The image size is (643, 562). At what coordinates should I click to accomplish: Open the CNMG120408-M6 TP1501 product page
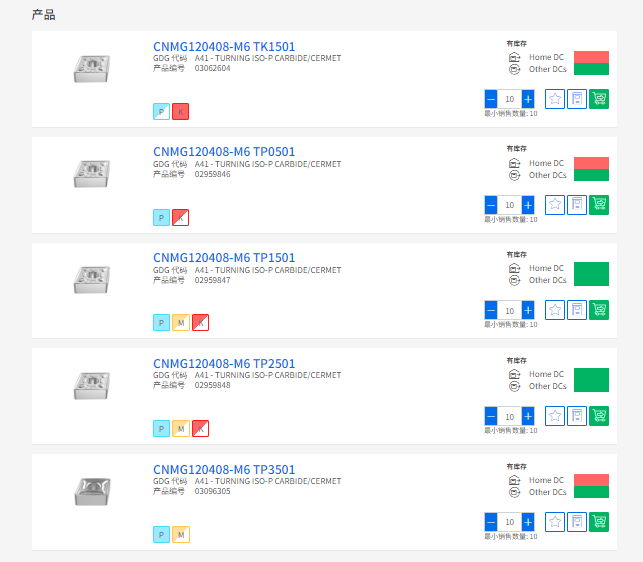(224, 258)
